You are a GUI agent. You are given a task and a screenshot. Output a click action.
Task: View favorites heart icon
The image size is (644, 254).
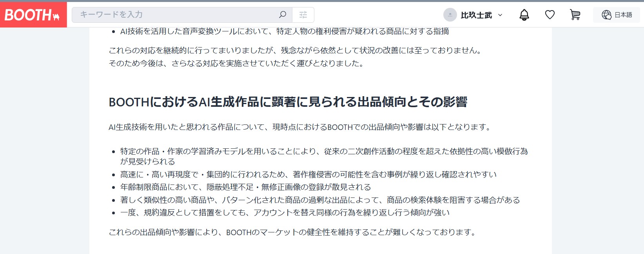pyautogui.click(x=550, y=15)
